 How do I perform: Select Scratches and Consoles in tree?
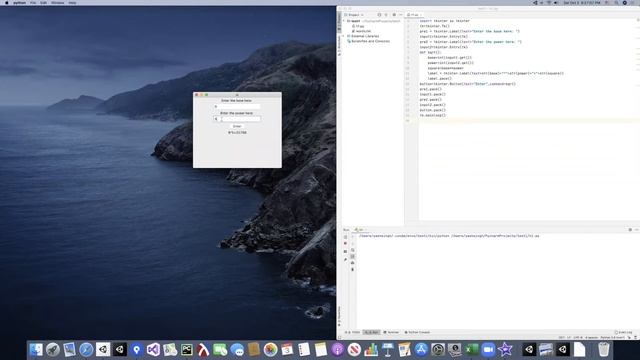coord(368,41)
